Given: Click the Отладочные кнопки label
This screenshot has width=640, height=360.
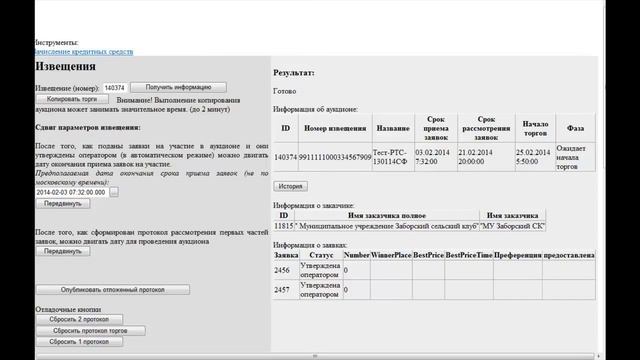Looking at the screenshot, I should click(x=68, y=309).
